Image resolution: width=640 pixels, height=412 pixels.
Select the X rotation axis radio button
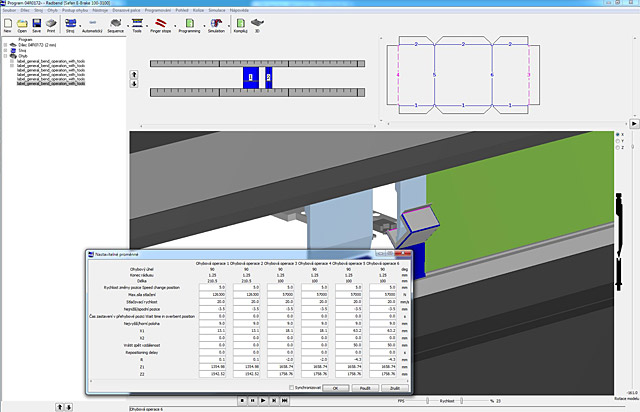tap(618, 134)
